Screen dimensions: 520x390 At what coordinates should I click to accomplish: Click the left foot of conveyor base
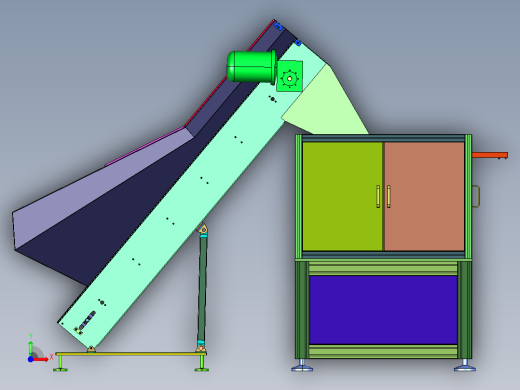[x=60, y=363]
